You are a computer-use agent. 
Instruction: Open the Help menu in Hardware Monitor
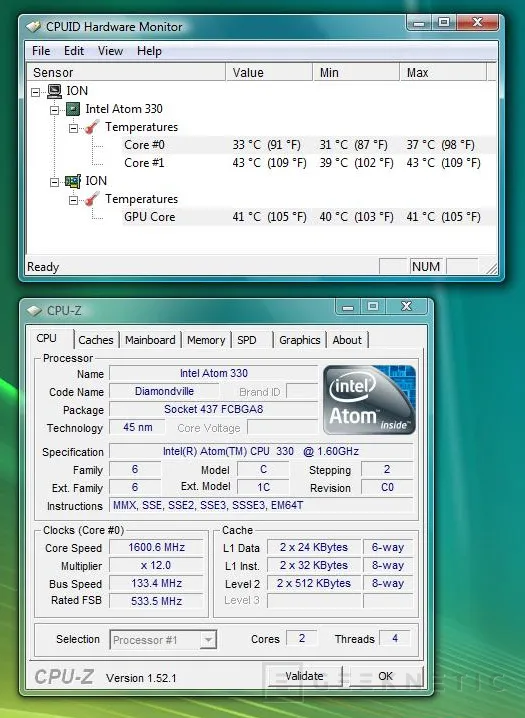coord(149,51)
